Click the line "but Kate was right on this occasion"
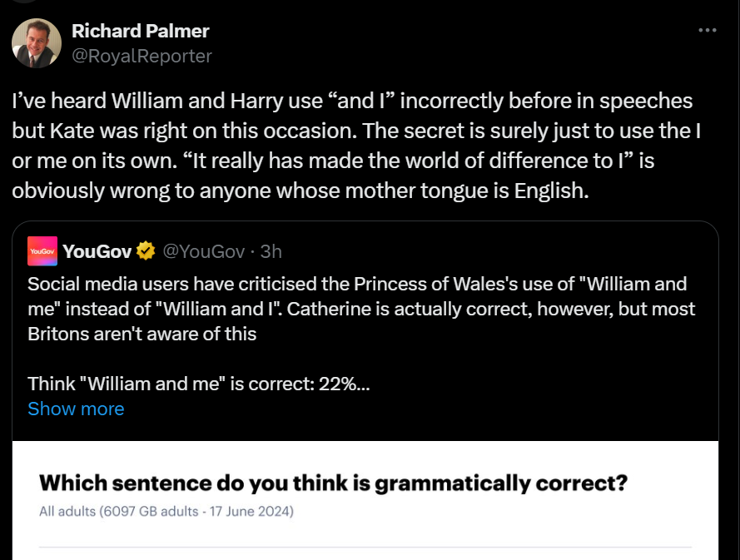 (352, 131)
